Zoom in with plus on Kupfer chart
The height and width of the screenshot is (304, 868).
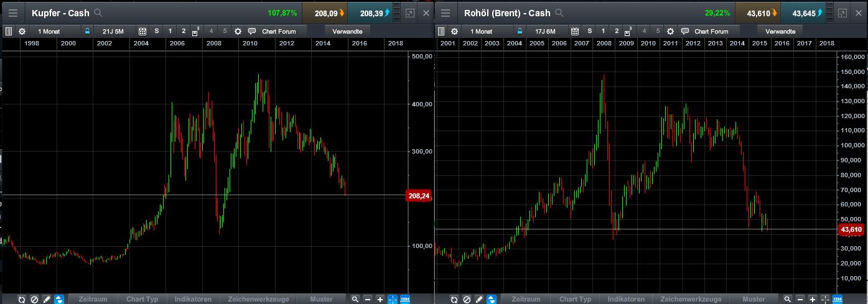pos(380,299)
